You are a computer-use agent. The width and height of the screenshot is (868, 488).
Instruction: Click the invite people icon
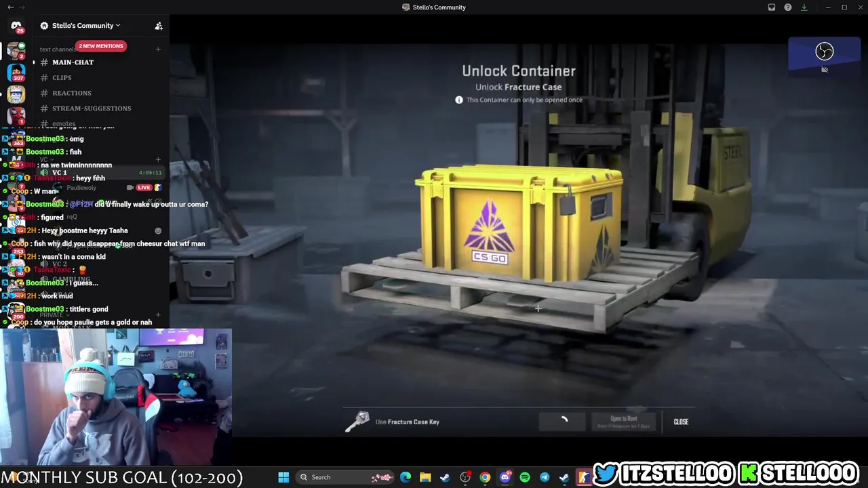(159, 26)
